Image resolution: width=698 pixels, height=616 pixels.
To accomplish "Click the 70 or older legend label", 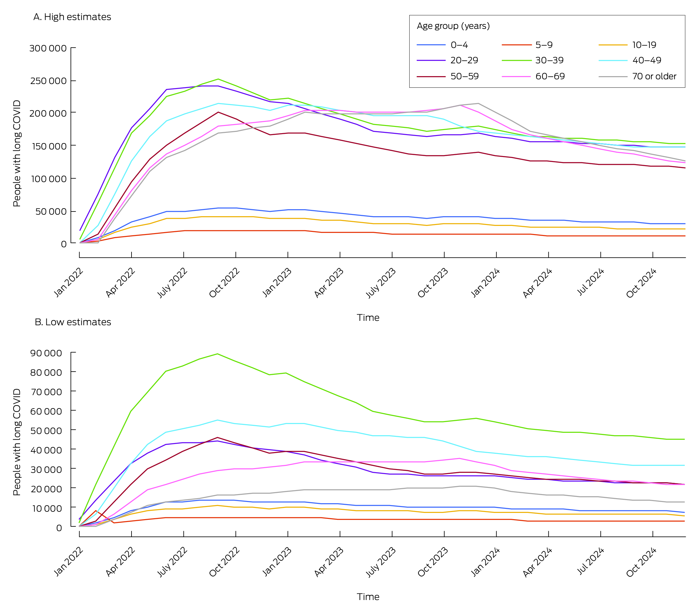I will point(654,76).
